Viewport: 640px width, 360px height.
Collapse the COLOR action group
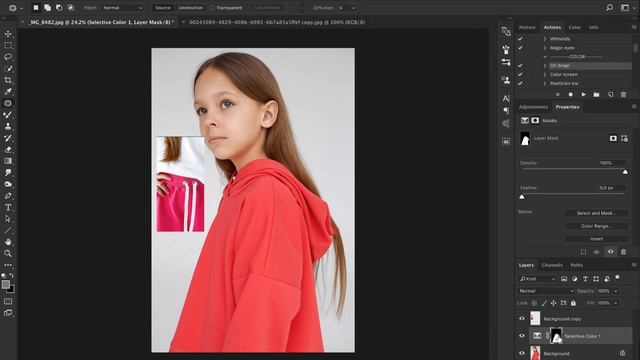coord(545,57)
